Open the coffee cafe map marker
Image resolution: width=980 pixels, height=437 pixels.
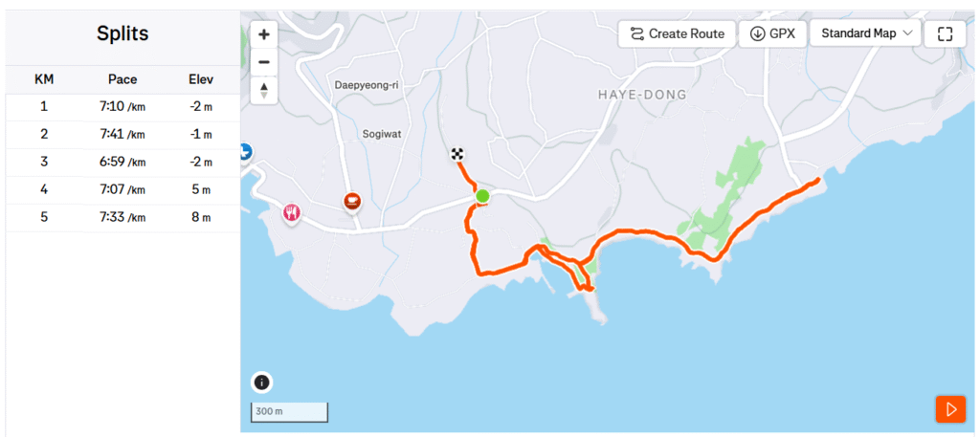coord(353,202)
